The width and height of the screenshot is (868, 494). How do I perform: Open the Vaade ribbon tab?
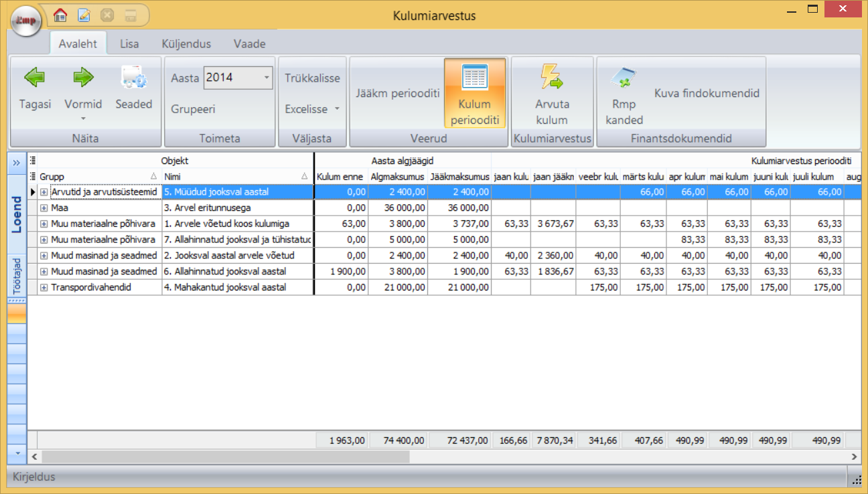tap(249, 44)
